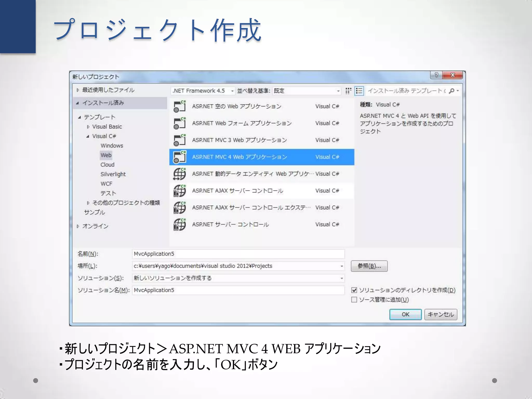Switch to medium icons list view

click(359, 91)
